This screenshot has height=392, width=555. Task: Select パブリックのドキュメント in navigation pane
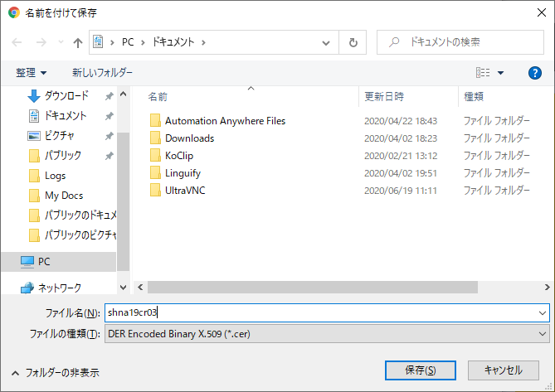tap(72, 215)
